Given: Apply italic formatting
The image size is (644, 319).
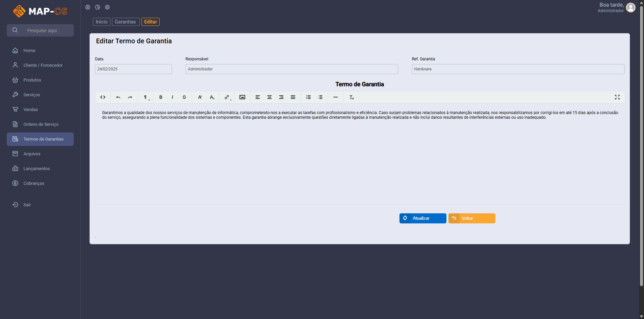Looking at the screenshot, I should pyautogui.click(x=172, y=97).
